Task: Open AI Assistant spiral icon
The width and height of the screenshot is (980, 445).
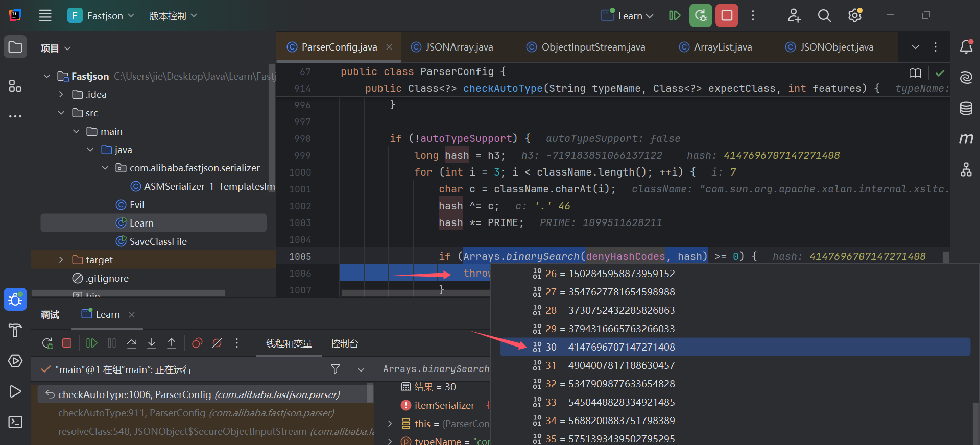Action: pyautogui.click(x=966, y=78)
